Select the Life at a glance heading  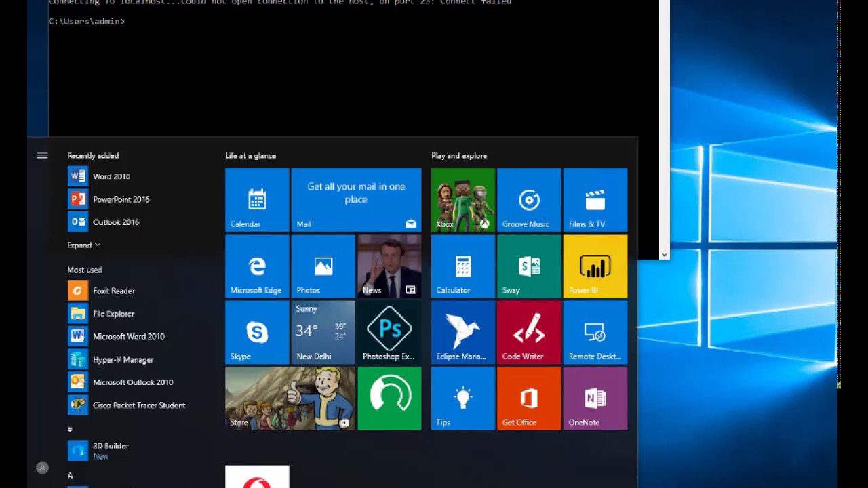coord(250,156)
